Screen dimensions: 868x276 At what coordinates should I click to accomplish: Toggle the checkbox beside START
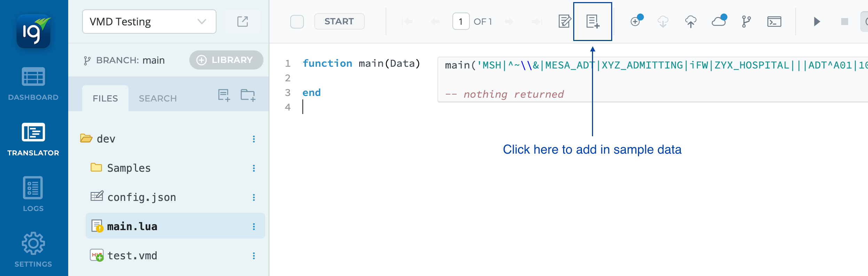pos(297,22)
